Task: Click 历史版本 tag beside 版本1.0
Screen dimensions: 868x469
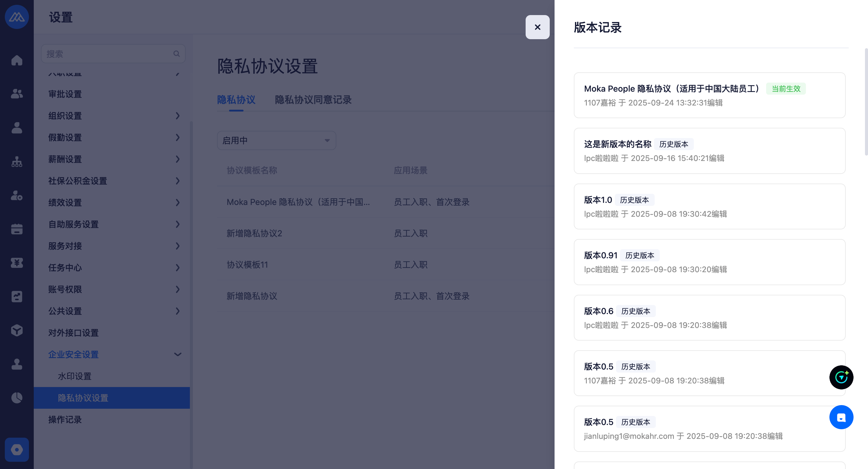Action: point(634,200)
